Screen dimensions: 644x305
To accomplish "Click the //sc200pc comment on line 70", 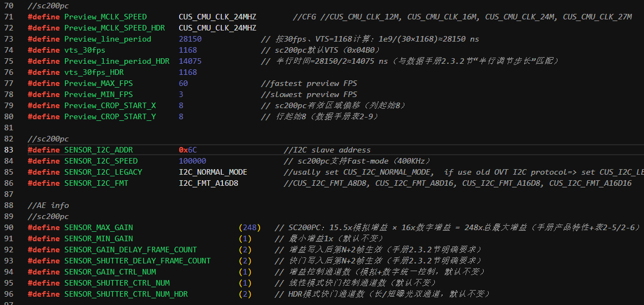I will click(48, 6).
